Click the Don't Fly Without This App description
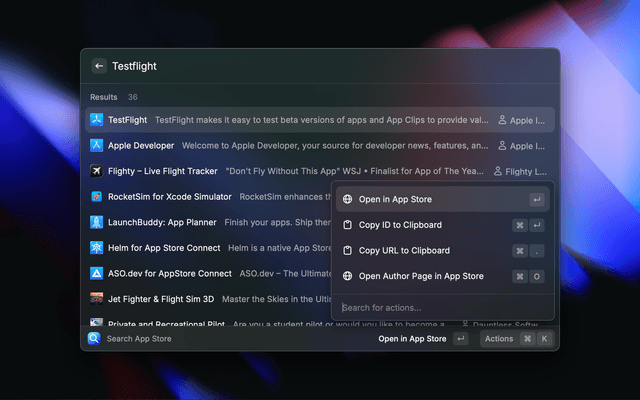This screenshot has width=640, height=400. (x=354, y=171)
